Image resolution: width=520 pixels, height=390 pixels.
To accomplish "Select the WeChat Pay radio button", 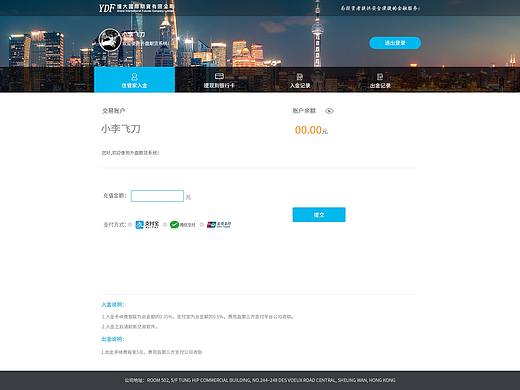I will click(165, 225).
